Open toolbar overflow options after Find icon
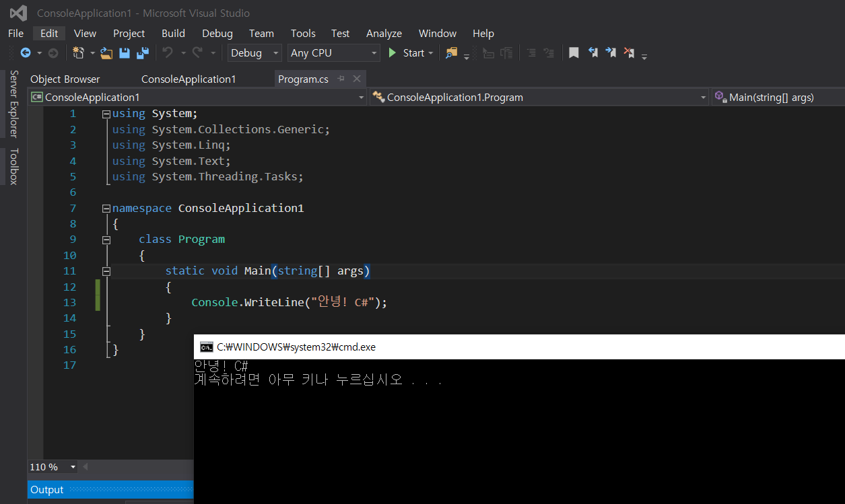The width and height of the screenshot is (845, 504). coord(467,57)
